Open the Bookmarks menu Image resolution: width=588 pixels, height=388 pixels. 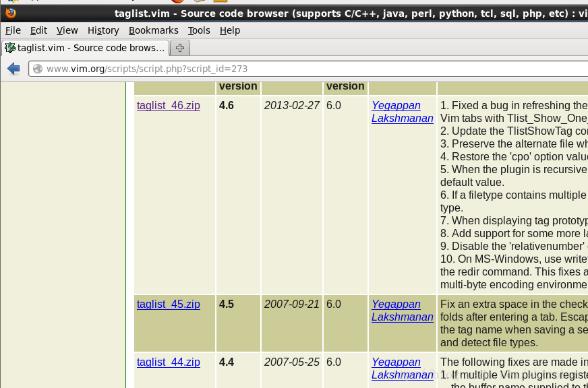[153, 30]
